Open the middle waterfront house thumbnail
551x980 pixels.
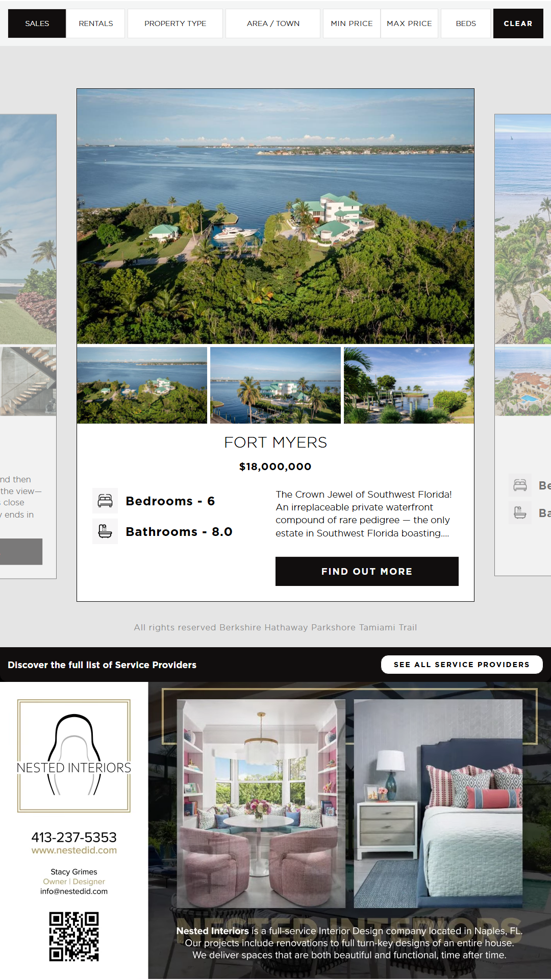[x=275, y=385]
